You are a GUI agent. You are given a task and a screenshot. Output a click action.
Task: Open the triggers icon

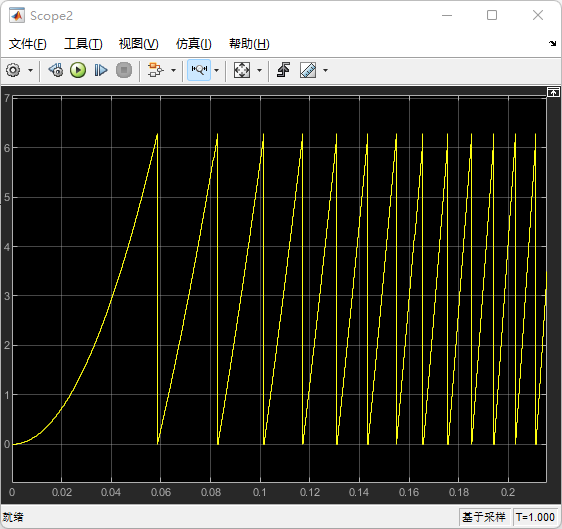[x=284, y=70]
